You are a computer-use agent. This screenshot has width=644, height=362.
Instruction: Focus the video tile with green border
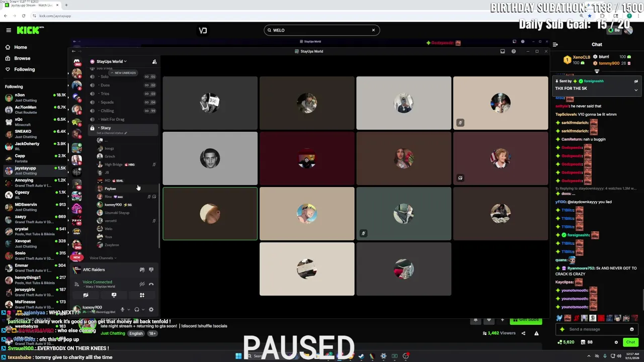(x=210, y=214)
